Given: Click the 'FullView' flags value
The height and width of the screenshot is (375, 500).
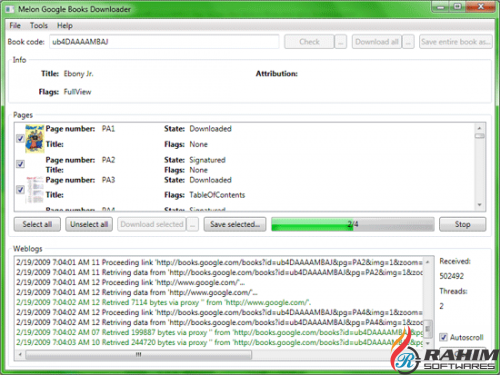Looking at the screenshot, I should (77, 92).
